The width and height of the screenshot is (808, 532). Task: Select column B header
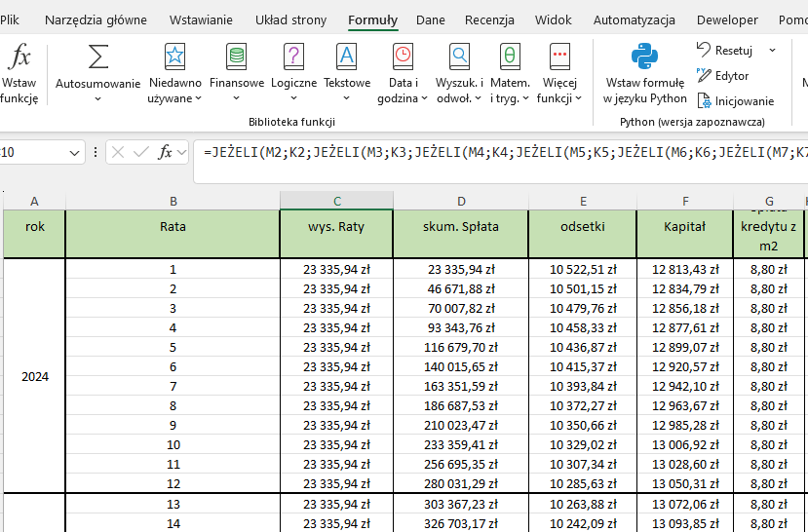tap(173, 202)
